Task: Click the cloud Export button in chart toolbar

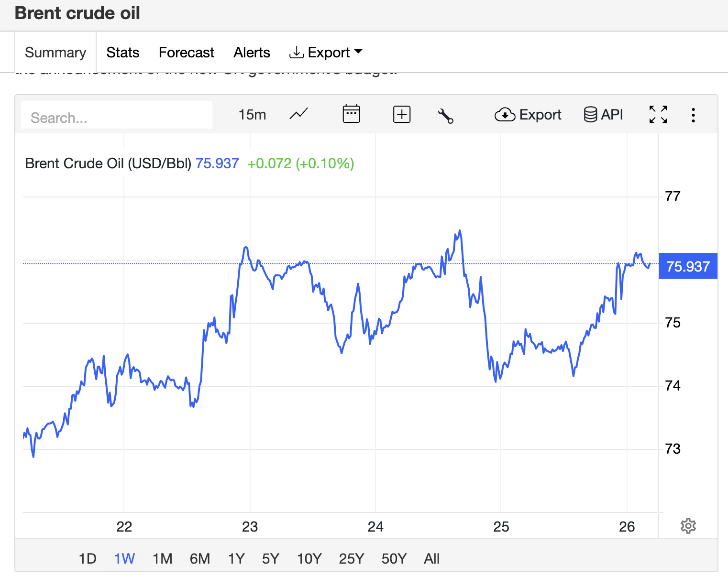Action: point(528,115)
